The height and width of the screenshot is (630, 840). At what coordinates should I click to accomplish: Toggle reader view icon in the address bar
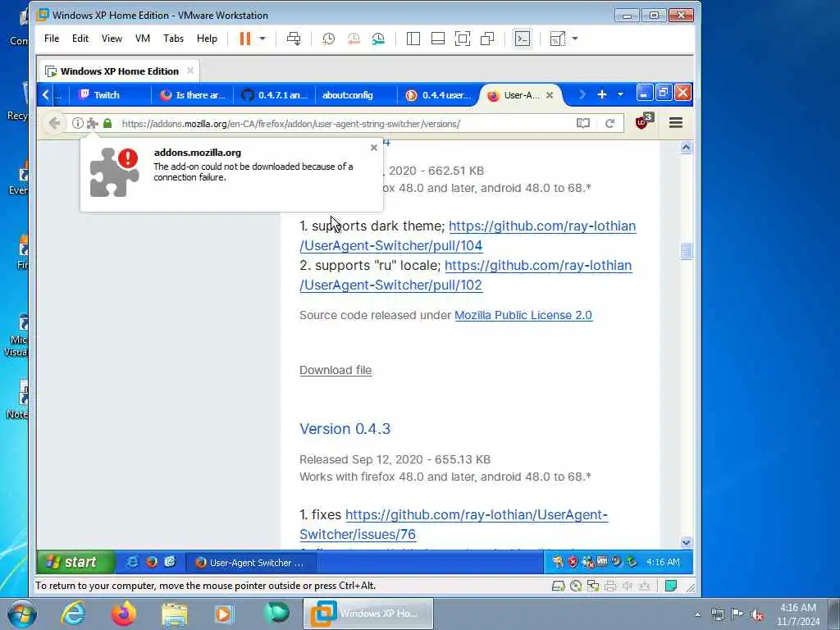click(583, 123)
